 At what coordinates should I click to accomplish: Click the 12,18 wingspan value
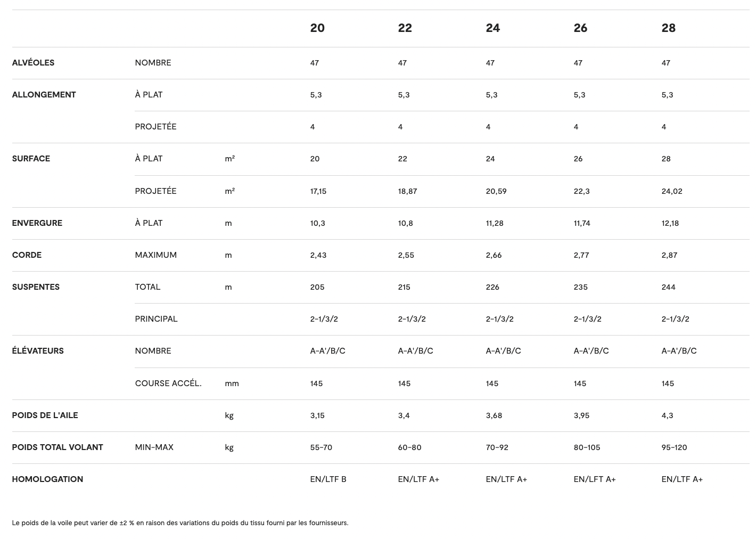tap(670, 223)
